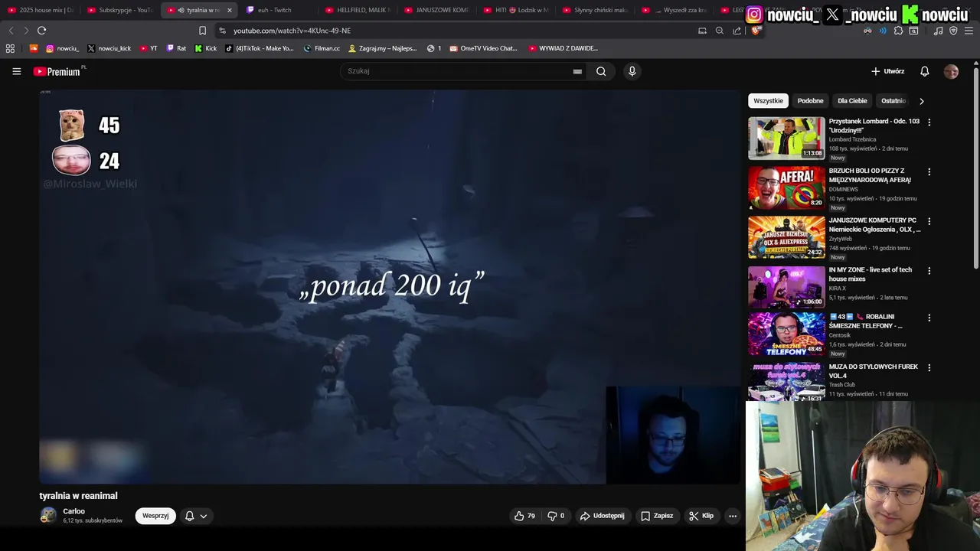Image resolution: width=980 pixels, height=551 pixels.
Task: Create a clip with Klip button
Action: click(701, 516)
